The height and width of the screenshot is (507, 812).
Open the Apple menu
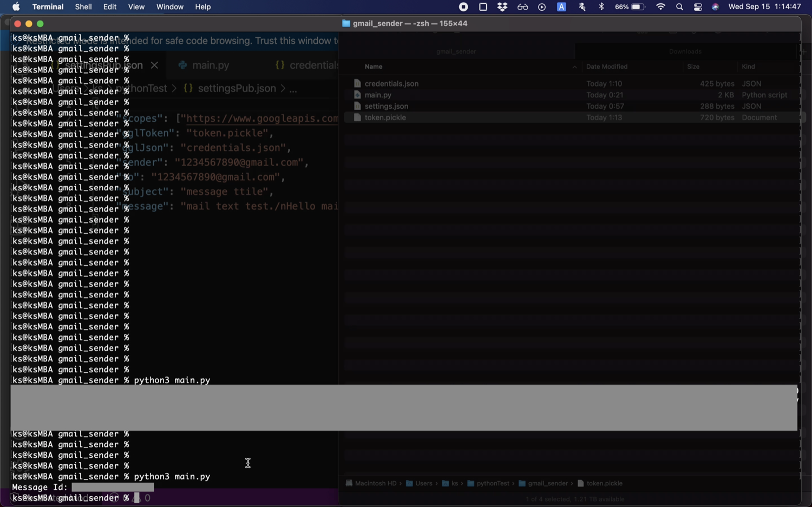[x=16, y=7]
